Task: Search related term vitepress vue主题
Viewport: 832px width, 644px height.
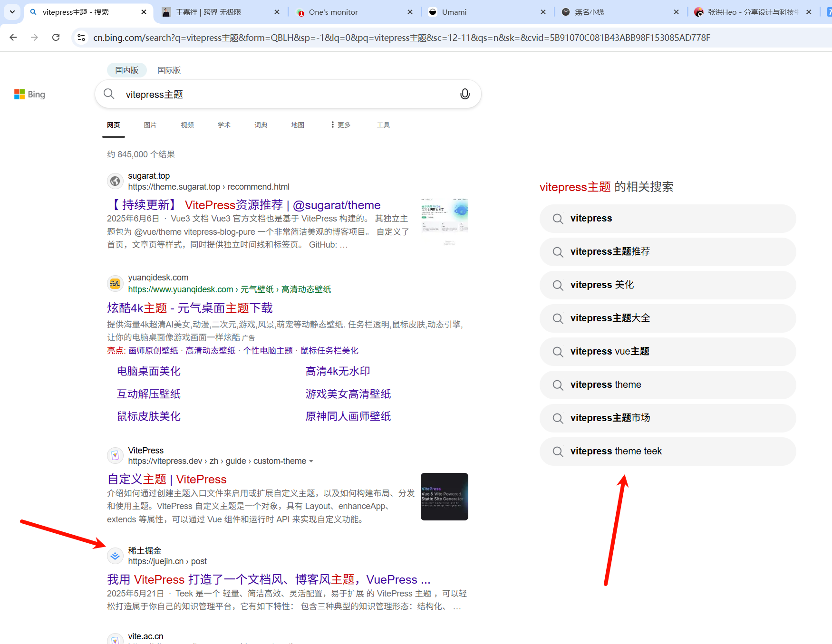Action: (x=668, y=352)
